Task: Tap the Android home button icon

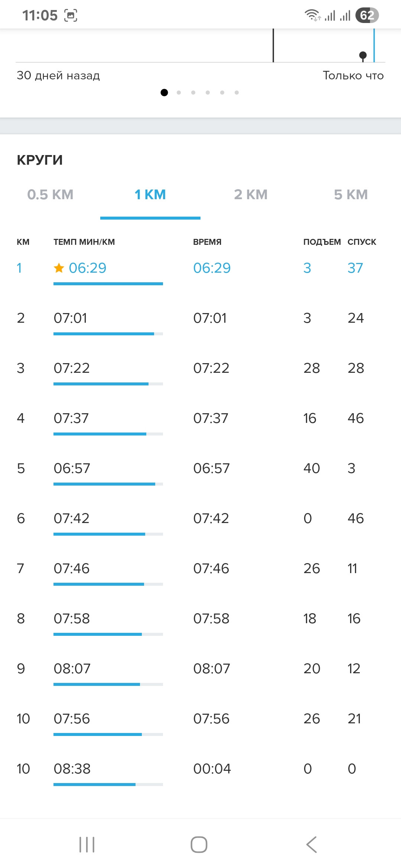Action: [199, 845]
